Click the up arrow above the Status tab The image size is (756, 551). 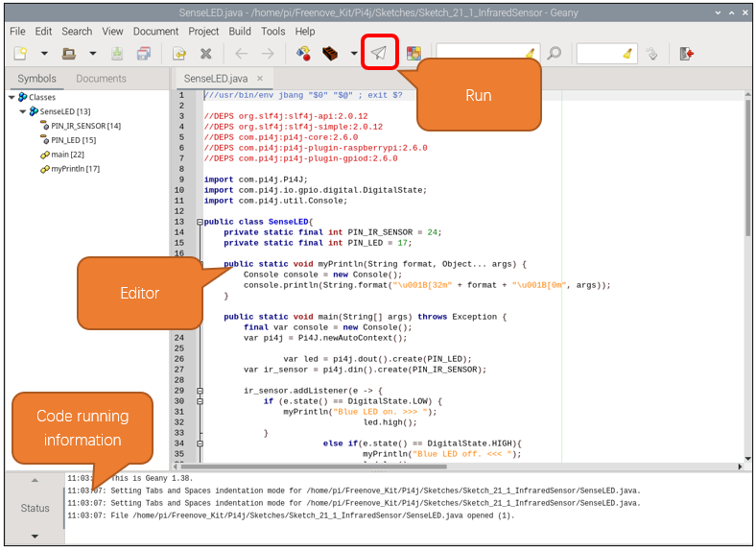(35, 481)
